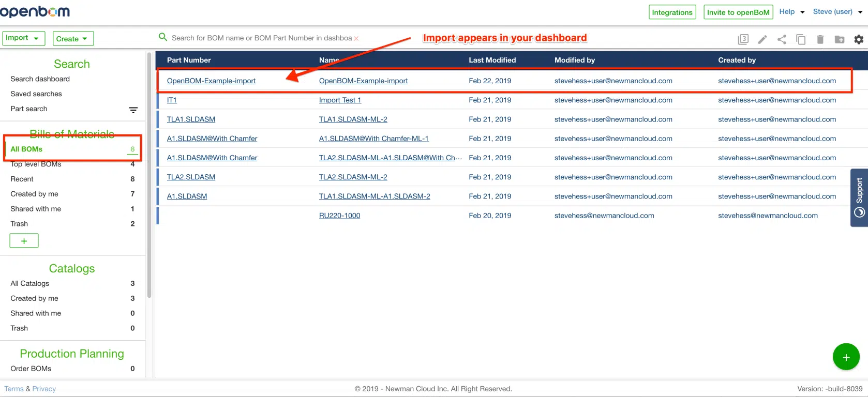Open the OpenBOM-Example-import part number link

point(211,81)
